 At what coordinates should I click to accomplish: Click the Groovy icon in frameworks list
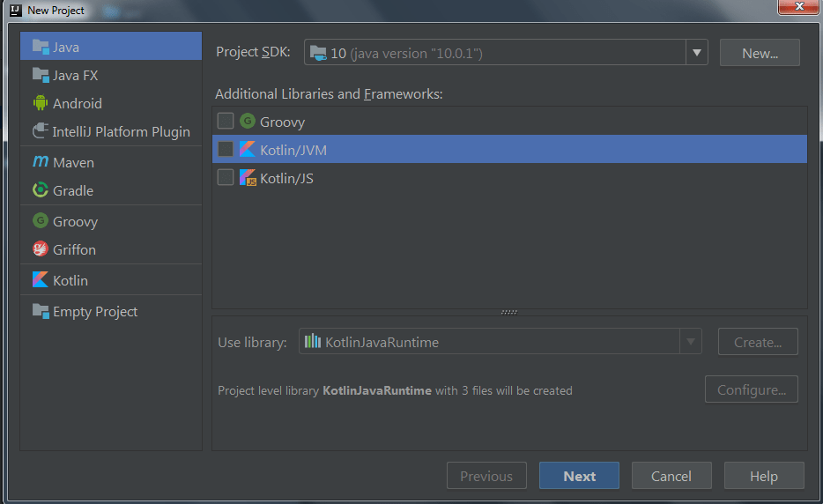[x=248, y=122]
